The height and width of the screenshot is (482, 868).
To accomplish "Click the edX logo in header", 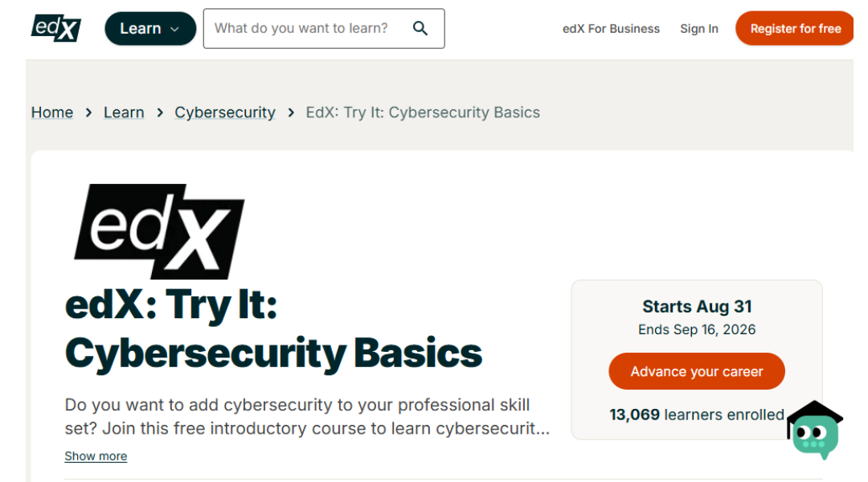I will (x=56, y=27).
